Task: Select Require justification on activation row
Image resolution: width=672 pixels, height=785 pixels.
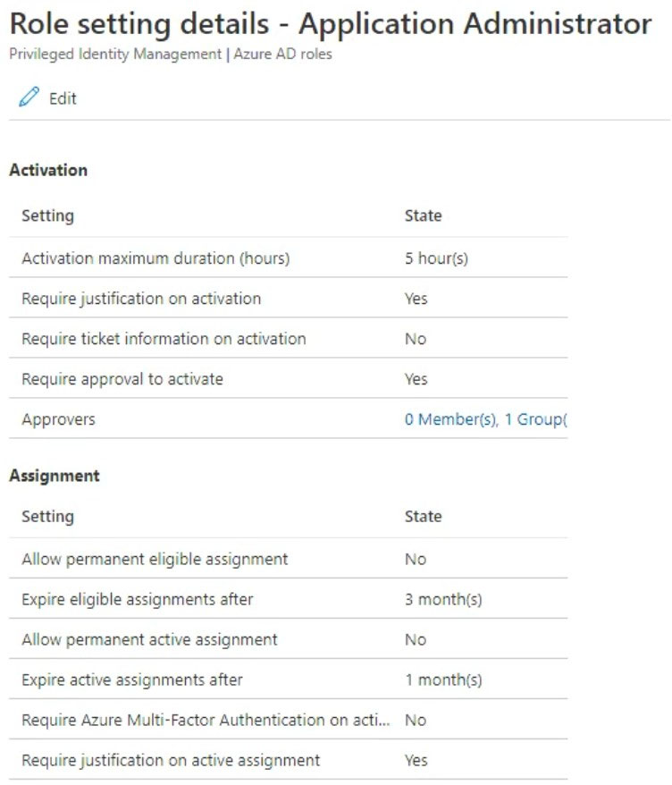Action: pos(289,299)
